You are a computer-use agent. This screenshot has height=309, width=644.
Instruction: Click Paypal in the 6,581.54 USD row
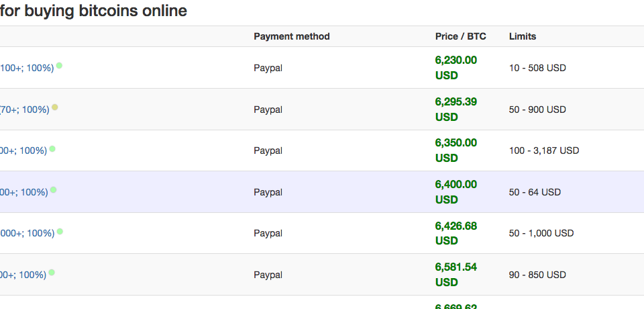[x=268, y=275]
